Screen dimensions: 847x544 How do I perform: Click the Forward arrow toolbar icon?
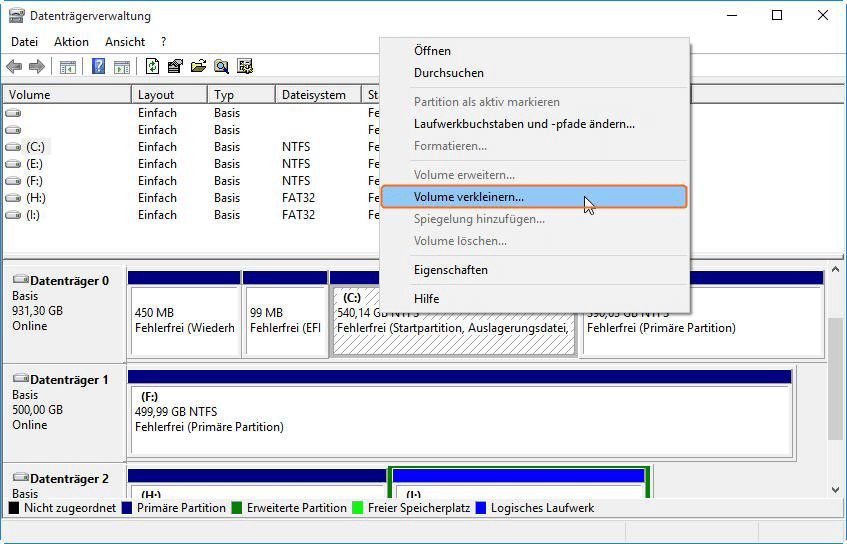(37, 67)
